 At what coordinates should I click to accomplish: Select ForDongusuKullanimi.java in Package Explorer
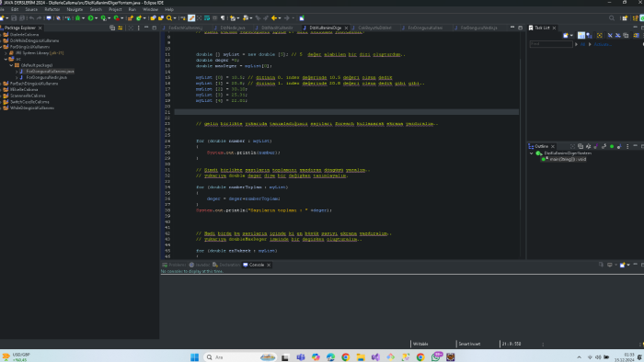click(x=50, y=72)
